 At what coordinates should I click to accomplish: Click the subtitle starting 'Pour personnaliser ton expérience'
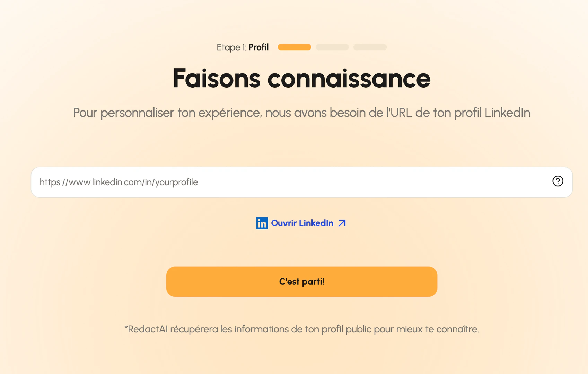(x=301, y=113)
